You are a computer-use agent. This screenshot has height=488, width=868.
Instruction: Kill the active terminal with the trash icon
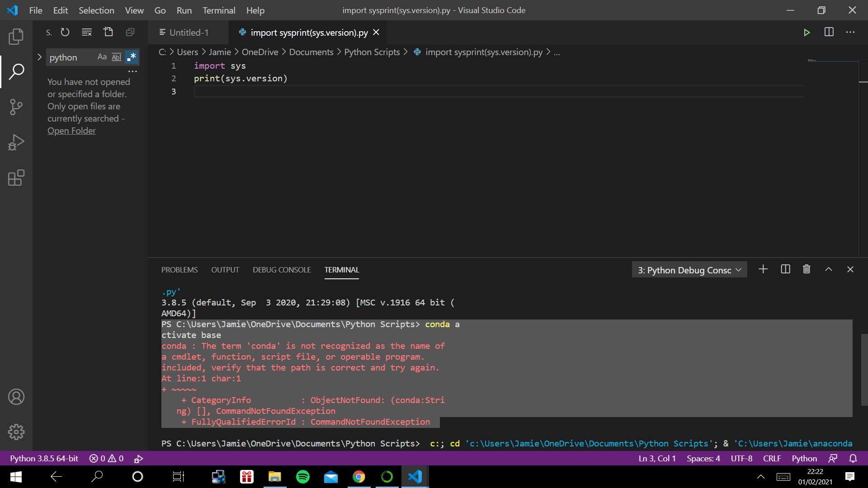(x=807, y=269)
